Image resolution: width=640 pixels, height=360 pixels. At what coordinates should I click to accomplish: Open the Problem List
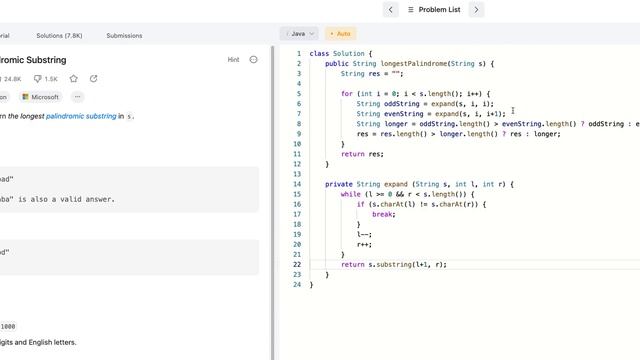tap(434, 10)
